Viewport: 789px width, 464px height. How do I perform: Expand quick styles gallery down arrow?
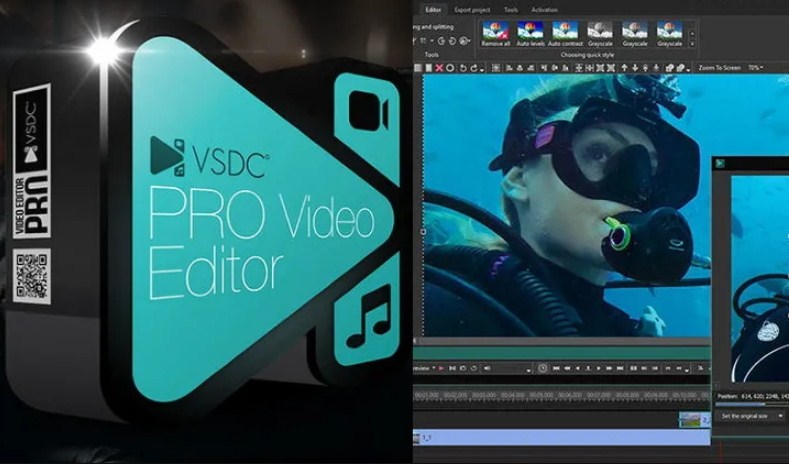(x=692, y=44)
